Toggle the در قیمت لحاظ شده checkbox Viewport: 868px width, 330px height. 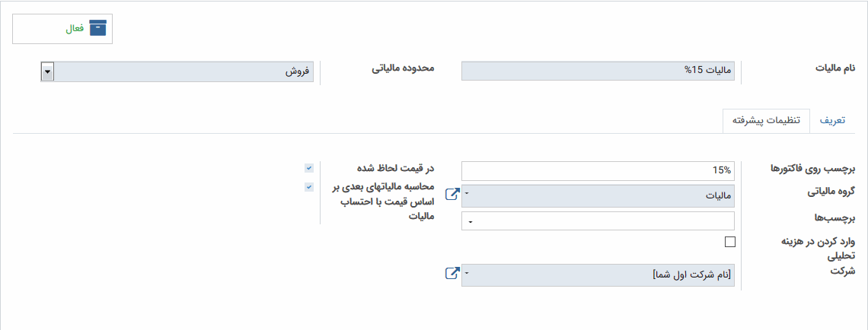[309, 167]
